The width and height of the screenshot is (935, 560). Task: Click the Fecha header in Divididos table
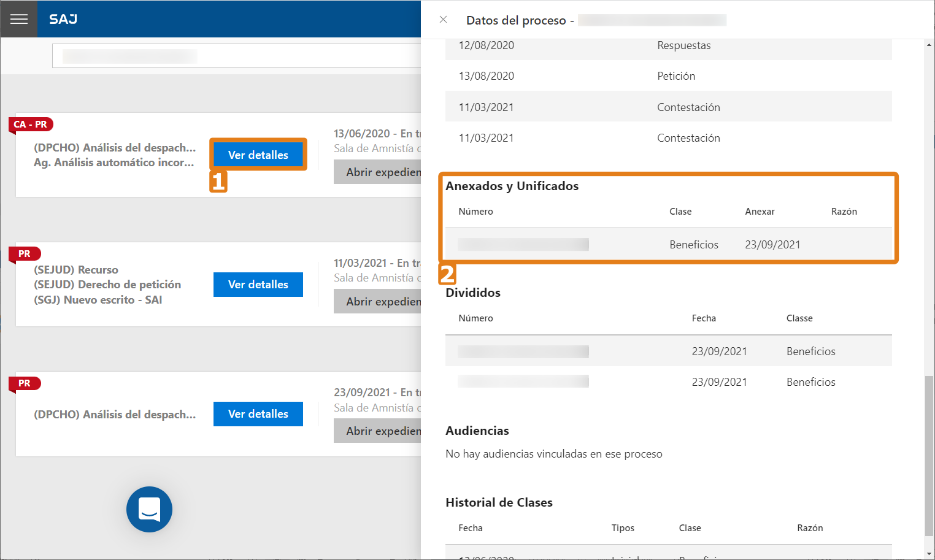coord(704,318)
